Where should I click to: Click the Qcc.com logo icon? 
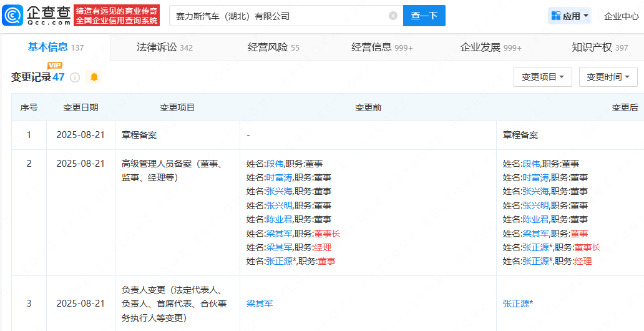[12, 16]
